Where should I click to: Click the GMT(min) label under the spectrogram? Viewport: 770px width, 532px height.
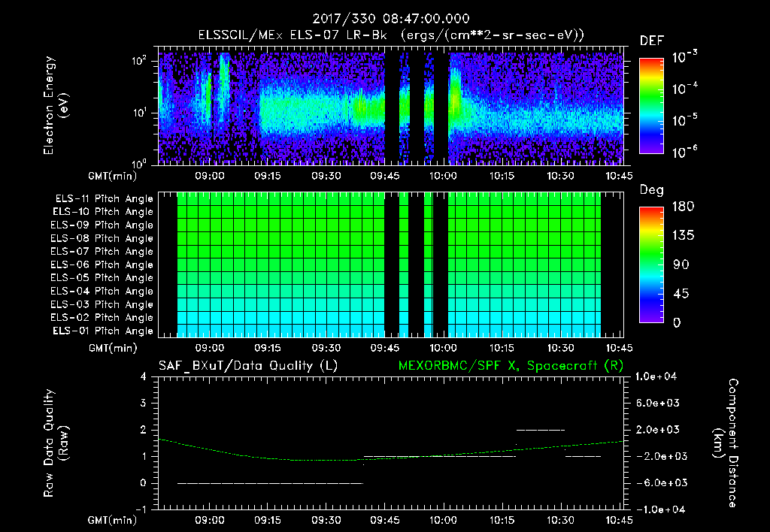tap(113, 176)
